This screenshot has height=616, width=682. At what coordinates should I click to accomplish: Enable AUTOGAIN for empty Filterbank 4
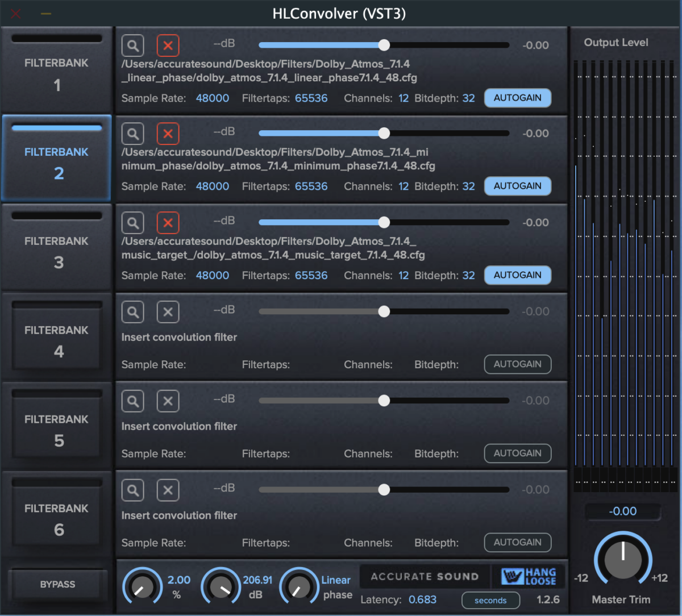tap(517, 364)
